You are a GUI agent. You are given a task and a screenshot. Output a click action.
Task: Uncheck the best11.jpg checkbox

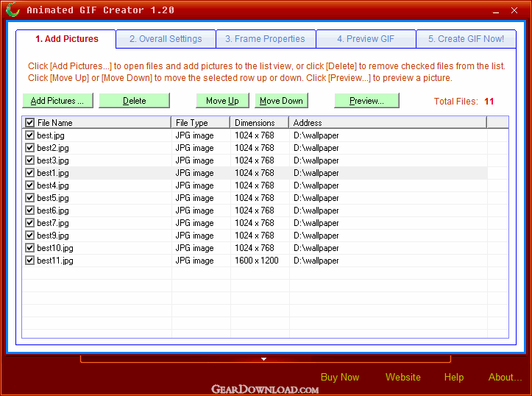[x=30, y=261]
